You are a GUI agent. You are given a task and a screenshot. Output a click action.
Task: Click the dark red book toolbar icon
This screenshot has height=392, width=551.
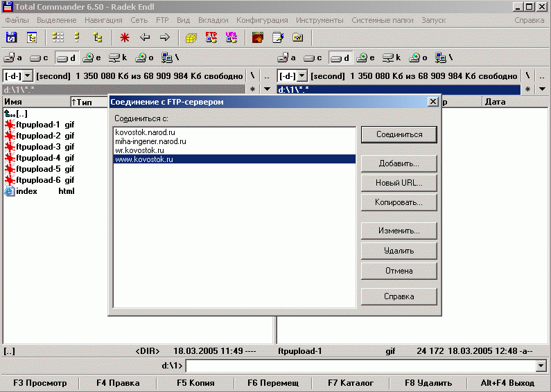click(x=258, y=37)
